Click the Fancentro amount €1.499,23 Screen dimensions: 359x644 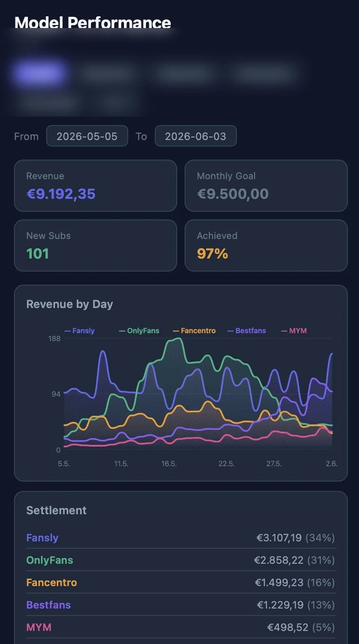(x=279, y=583)
